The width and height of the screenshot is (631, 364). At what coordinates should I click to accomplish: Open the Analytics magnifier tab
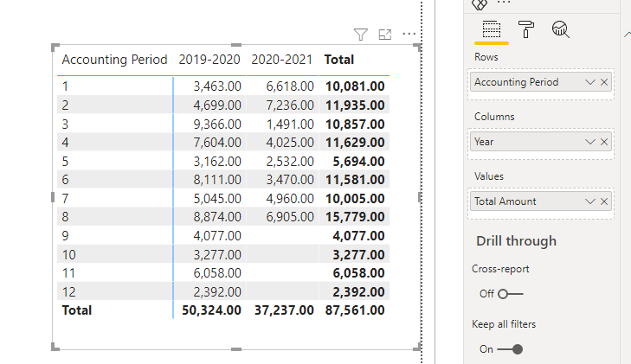tap(561, 29)
